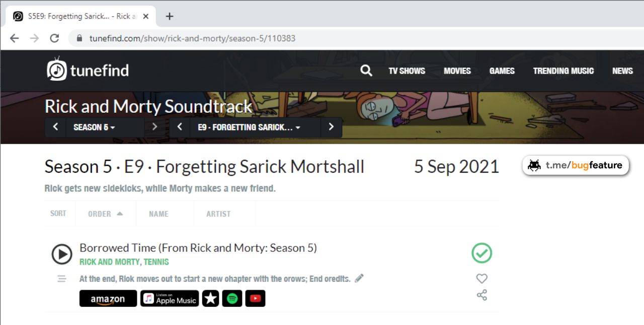Image resolution: width=644 pixels, height=325 pixels.
Task: Open the MOVIES menu
Action: tap(457, 71)
